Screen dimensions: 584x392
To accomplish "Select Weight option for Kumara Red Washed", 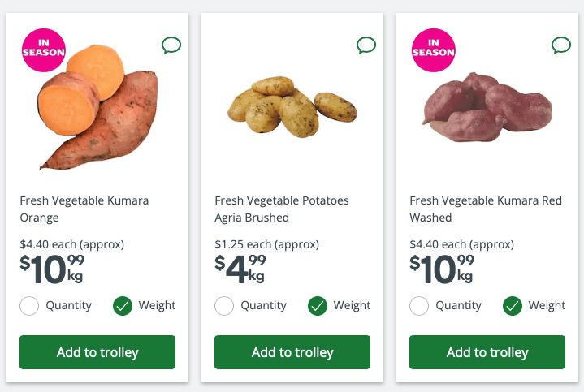I will click(513, 306).
